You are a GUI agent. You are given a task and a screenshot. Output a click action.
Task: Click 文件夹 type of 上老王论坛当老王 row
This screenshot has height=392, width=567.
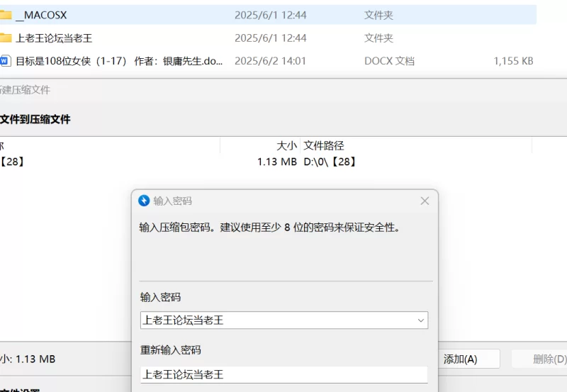click(x=378, y=38)
